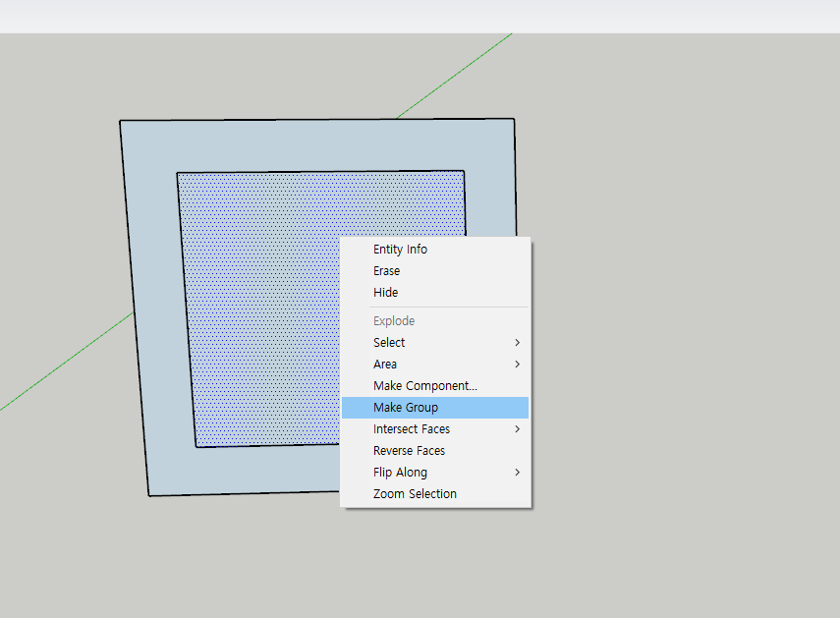Choose Zoom Selection from the menu

click(435, 494)
